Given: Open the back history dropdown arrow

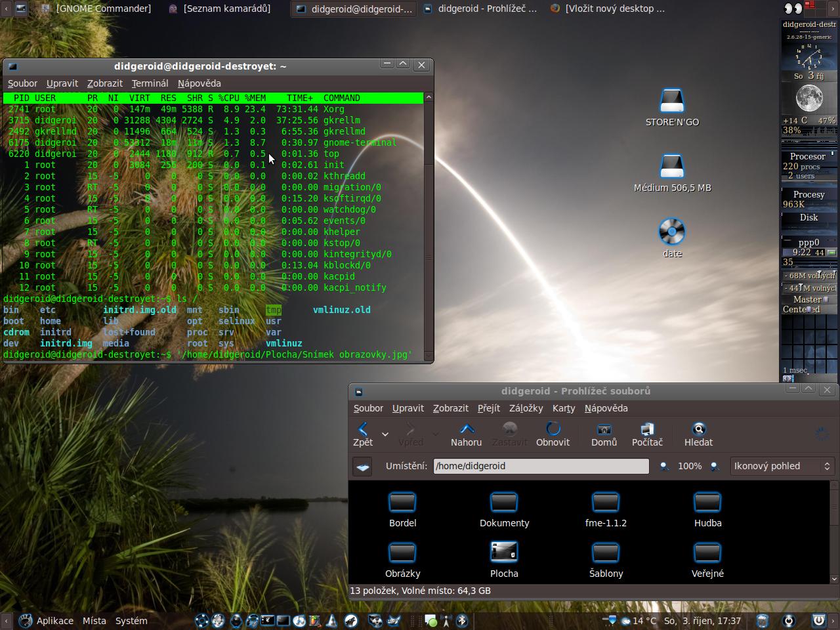Looking at the screenshot, I should (x=385, y=434).
